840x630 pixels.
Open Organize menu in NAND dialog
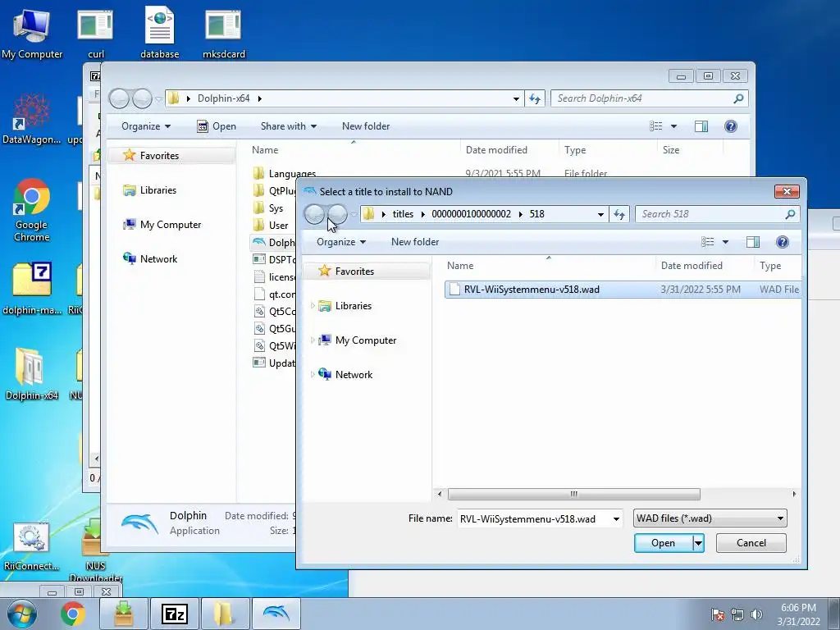(341, 242)
